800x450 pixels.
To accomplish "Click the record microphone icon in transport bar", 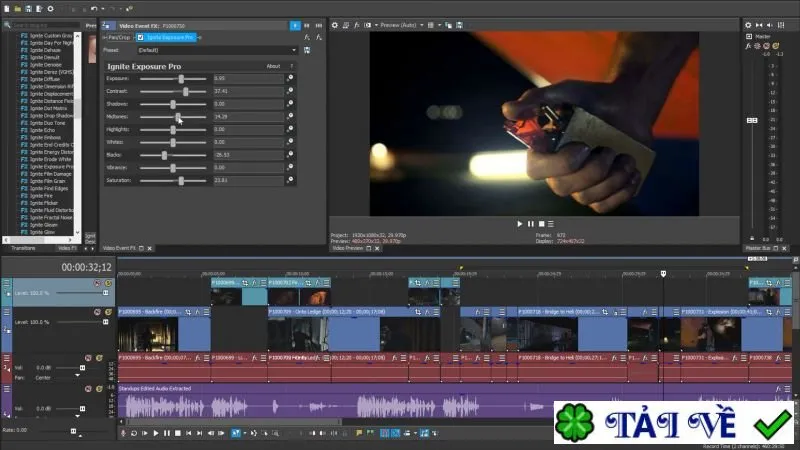I will click(123, 433).
